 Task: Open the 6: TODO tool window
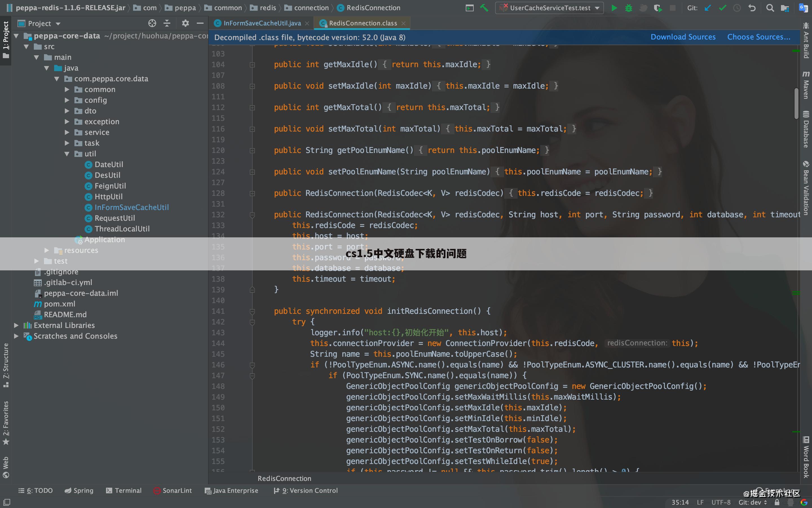[36, 491]
